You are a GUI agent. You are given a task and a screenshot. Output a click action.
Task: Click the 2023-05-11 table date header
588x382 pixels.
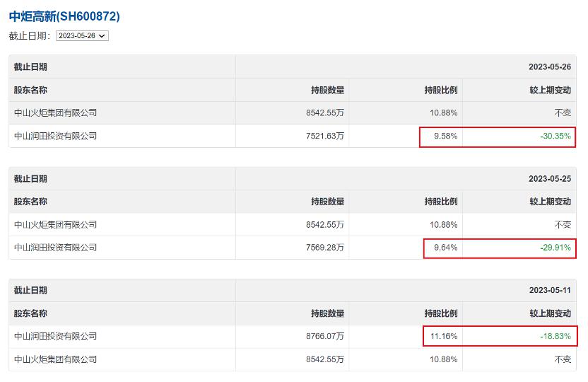[549, 290]
